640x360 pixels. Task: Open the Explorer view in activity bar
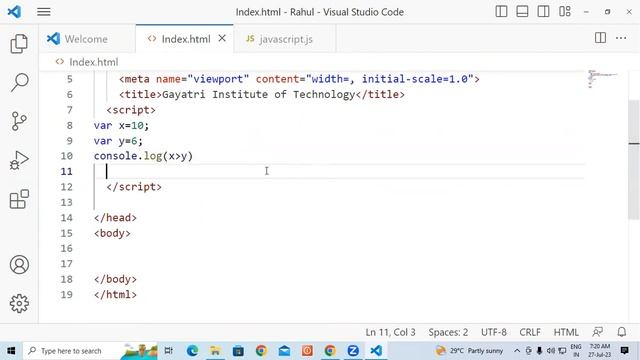click(x=19, y=44)
